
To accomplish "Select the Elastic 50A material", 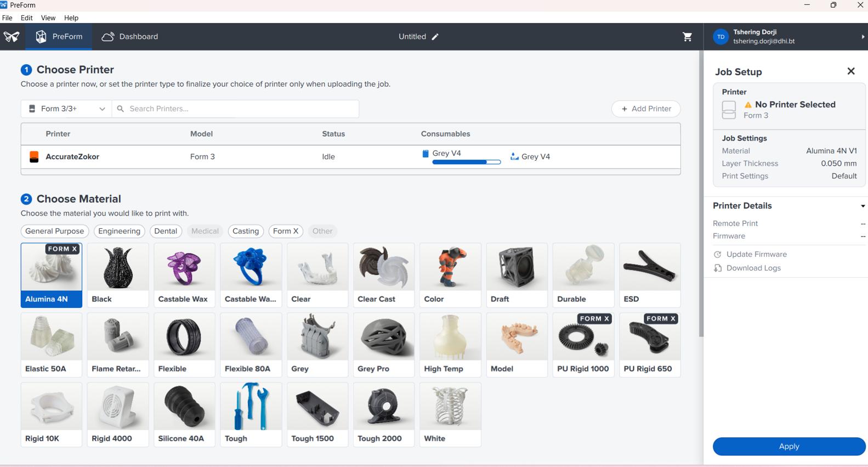I will point(52,345).
